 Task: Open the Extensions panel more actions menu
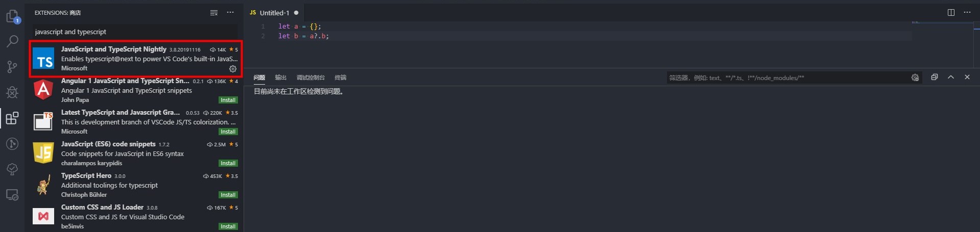tap(230, 13)
